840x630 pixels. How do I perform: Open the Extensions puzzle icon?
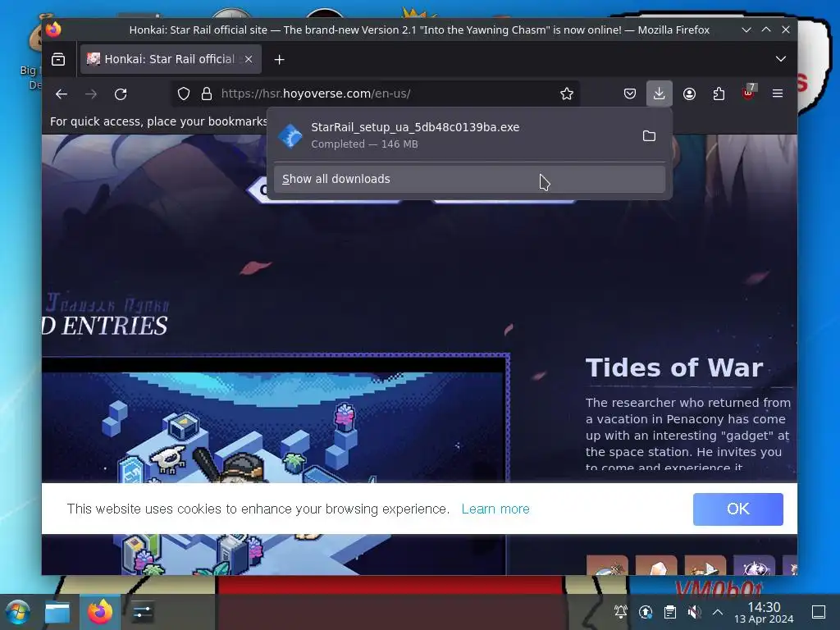tap(719, 94)
